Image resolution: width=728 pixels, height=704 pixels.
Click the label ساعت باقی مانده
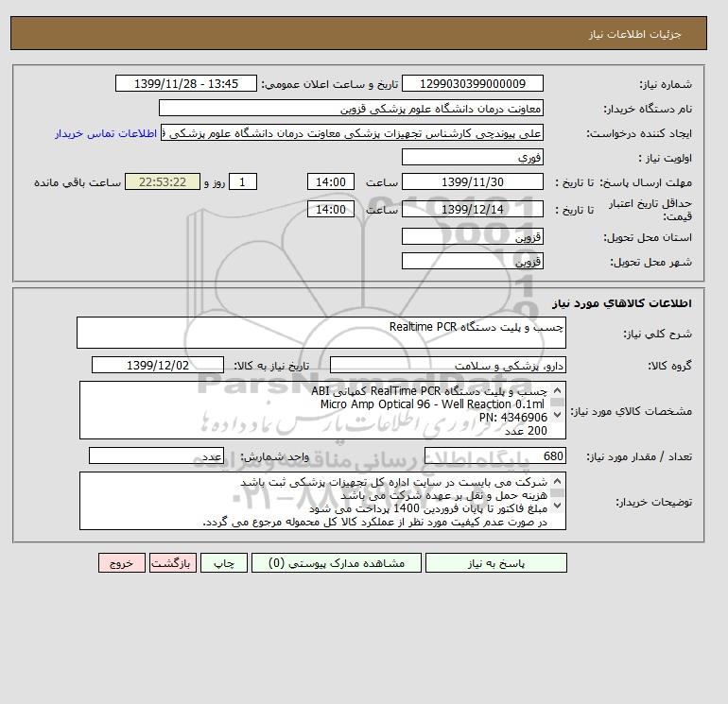[x=78, y=182]
